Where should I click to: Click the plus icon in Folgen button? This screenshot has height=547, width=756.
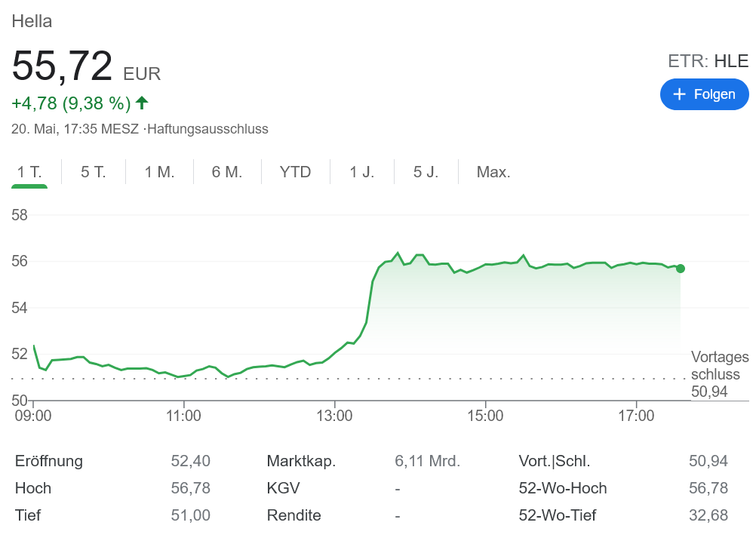679,94
